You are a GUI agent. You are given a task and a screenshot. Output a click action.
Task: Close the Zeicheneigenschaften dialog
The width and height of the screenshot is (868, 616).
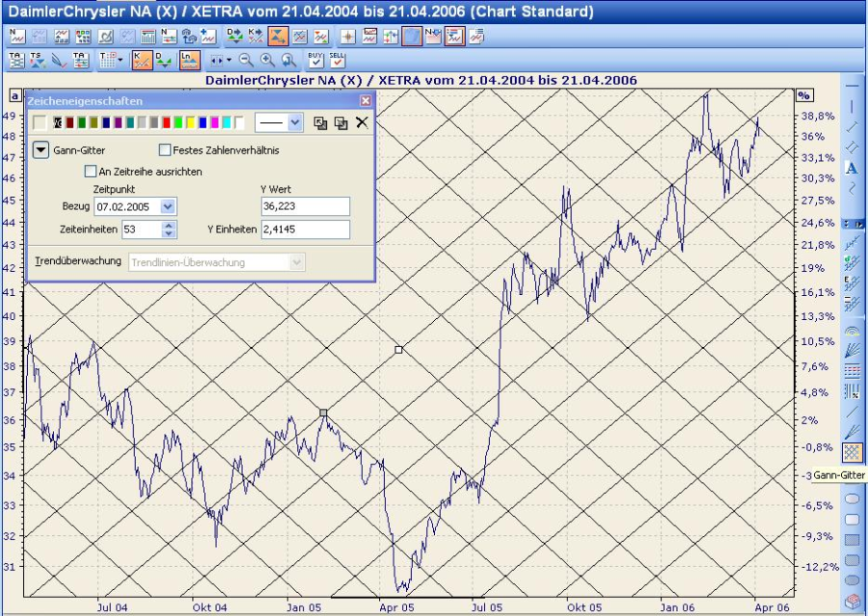click(x=366, y=100)
